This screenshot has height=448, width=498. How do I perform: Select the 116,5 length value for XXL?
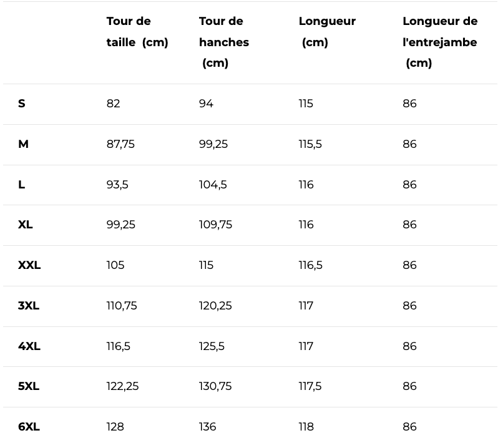310,265
